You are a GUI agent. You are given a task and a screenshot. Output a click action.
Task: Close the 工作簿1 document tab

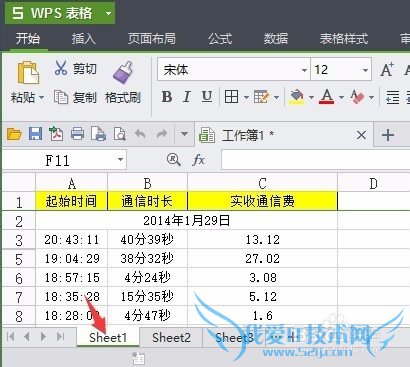coord(361,135)
